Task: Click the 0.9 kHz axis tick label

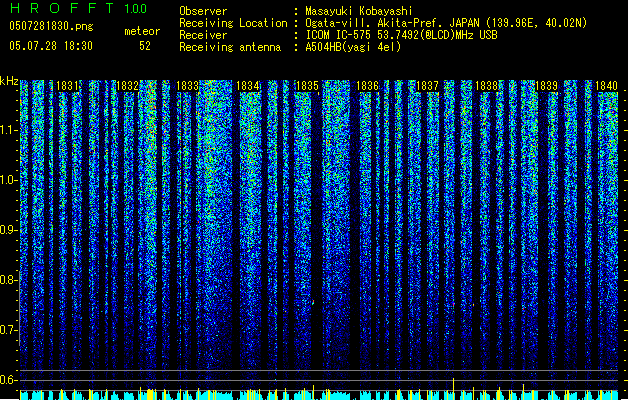Action: click(x=8, y=230)
